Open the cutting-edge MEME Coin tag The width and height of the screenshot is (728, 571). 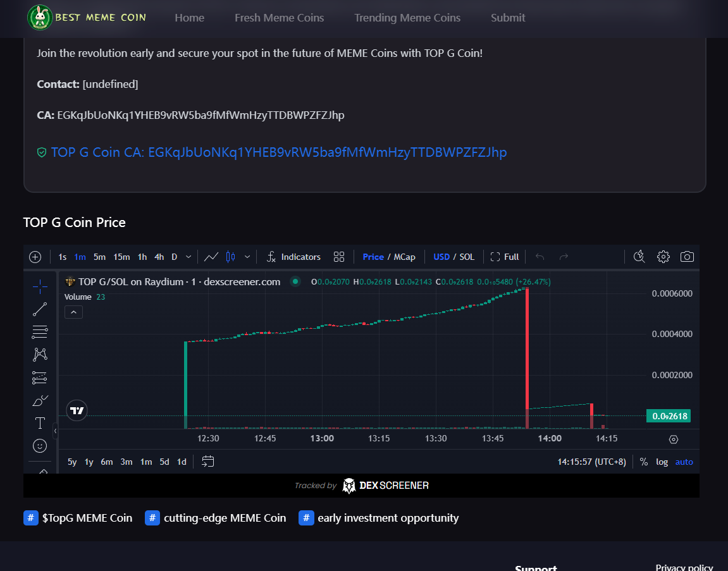pyautogui.click(x=216, y=518)
